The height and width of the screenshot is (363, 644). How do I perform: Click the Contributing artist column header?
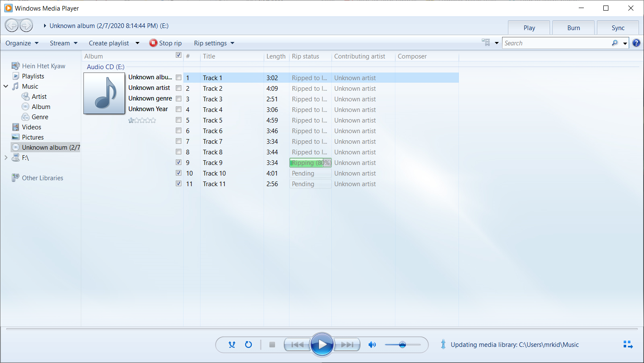pos(363,56)
